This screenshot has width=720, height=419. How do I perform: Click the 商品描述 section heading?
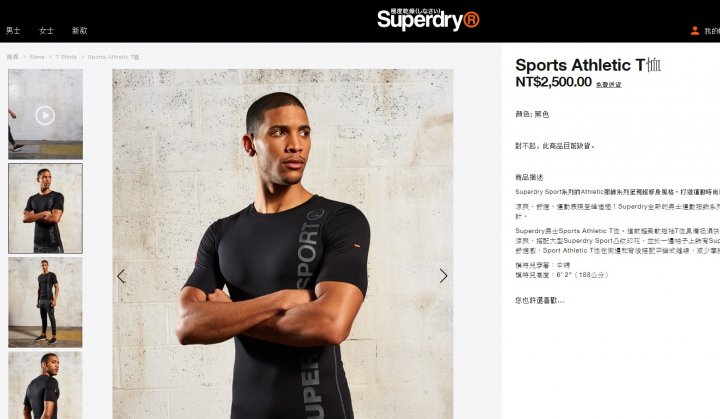click(x=529, y=177)
